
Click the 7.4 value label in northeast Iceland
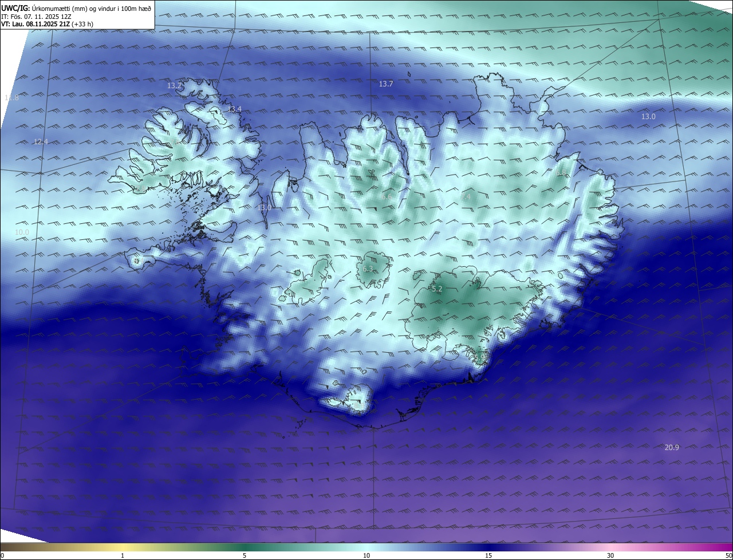(x=465, y=197)
